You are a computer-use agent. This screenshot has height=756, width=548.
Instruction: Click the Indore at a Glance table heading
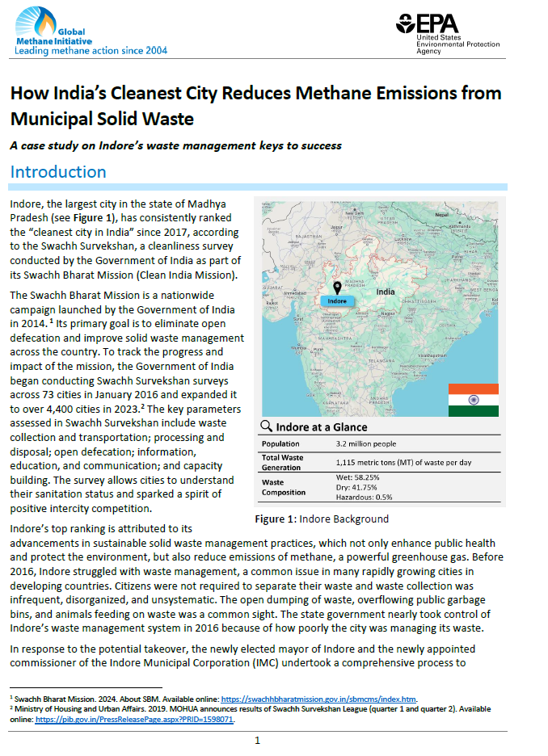click(x=322, y=426)
